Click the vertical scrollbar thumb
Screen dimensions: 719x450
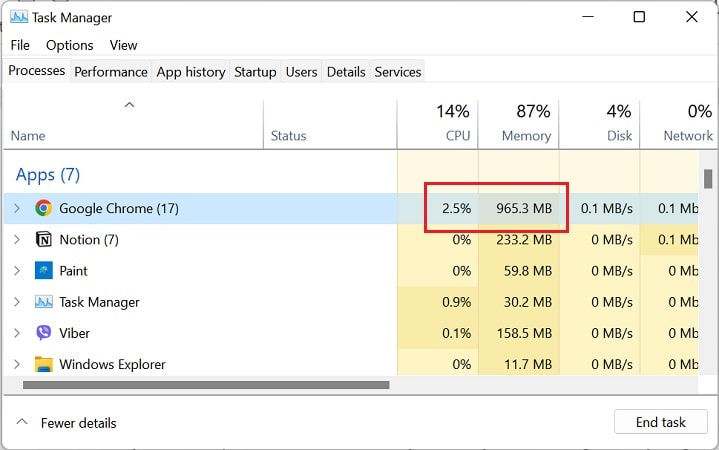(x=708, y=178)
